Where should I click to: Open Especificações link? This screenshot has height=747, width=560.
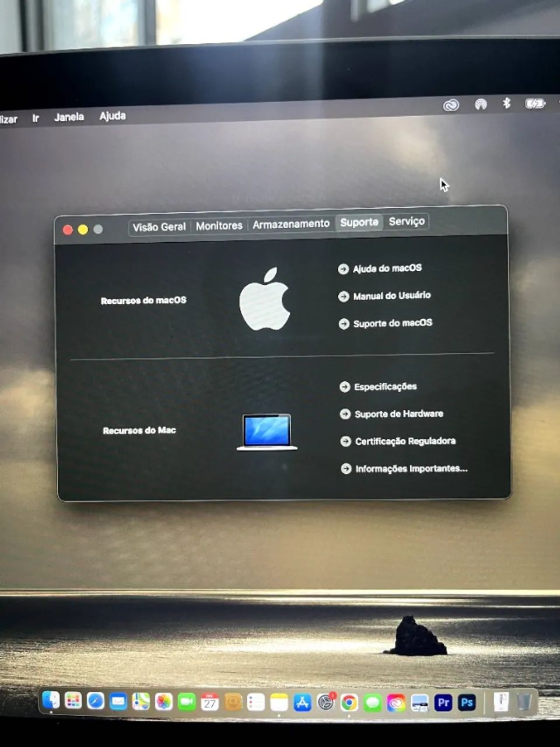(378, 386)
